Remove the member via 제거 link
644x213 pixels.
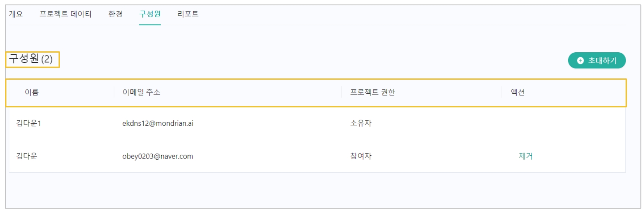point(526,156)
